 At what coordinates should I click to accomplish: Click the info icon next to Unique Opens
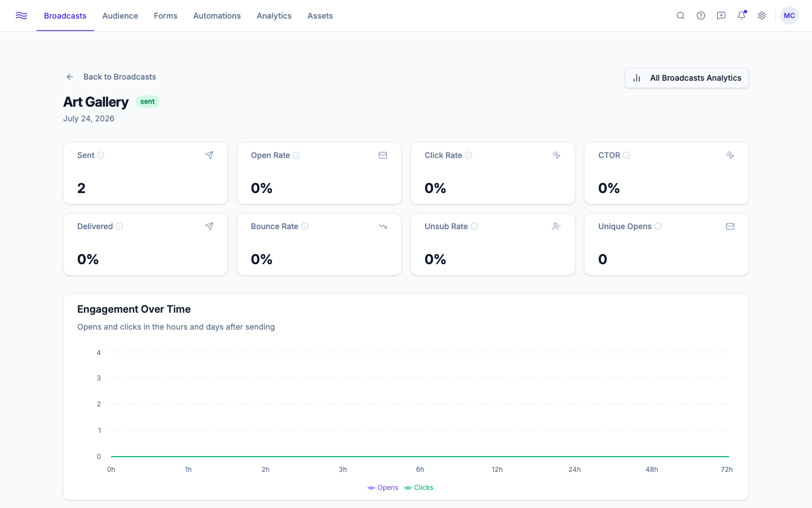(658, 226)
